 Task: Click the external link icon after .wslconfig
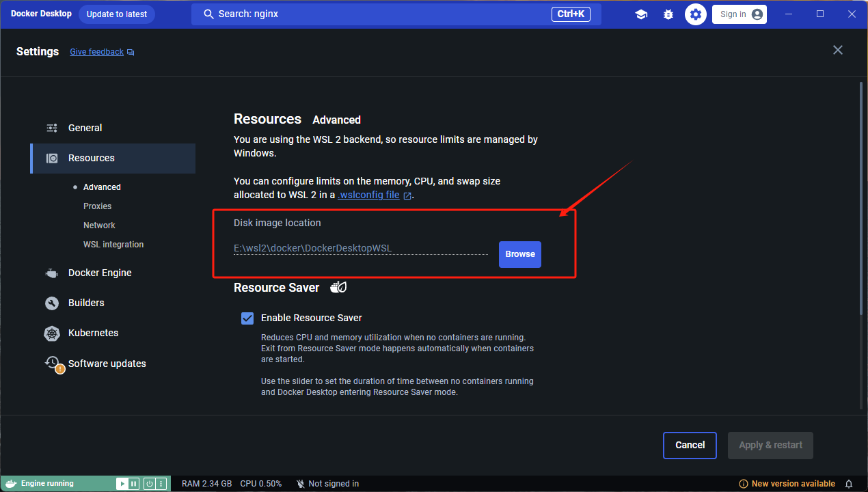407,195
